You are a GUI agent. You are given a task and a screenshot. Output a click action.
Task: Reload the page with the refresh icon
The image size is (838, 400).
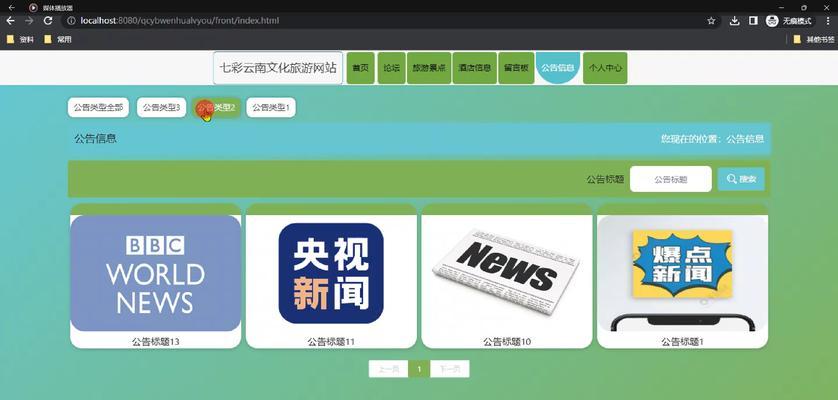click(x=48, y=21)
